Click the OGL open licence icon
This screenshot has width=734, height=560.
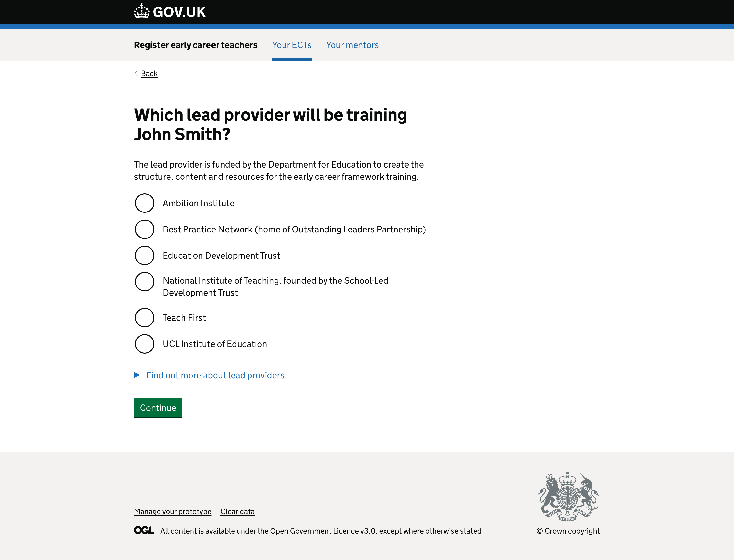tap(144, 531)
